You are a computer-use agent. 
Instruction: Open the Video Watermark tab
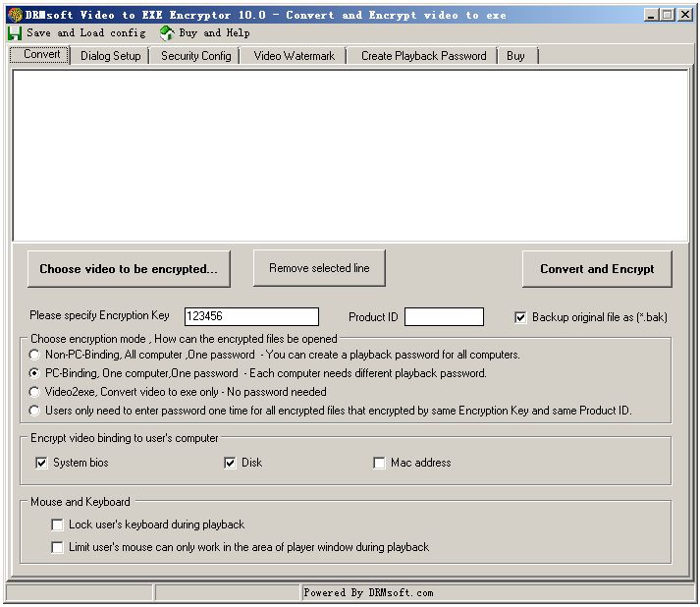pos(294,56)
